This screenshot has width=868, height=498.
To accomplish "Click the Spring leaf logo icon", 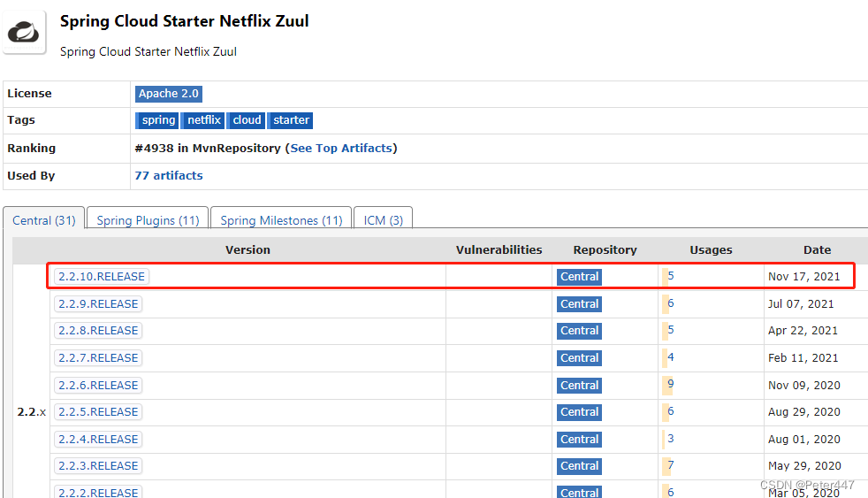I will click(24, 32).
